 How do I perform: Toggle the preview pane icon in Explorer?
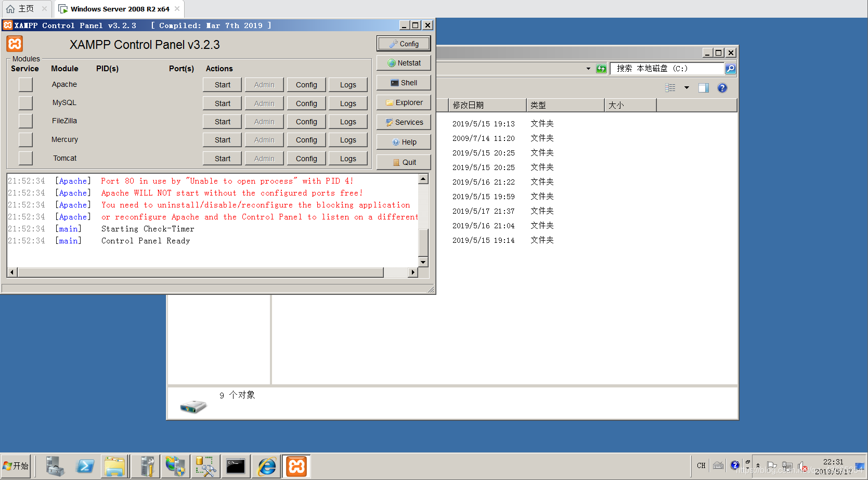[x=704, y=88]
